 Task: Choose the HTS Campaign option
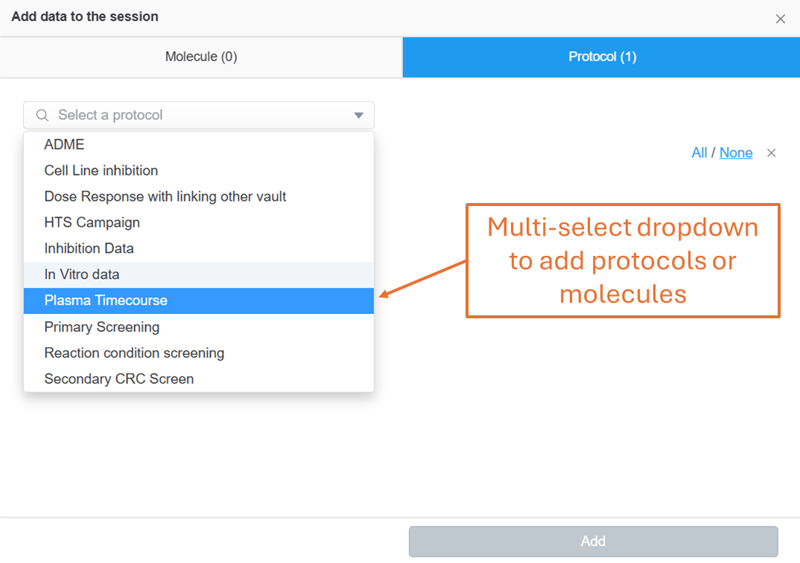tap(92, 223)
